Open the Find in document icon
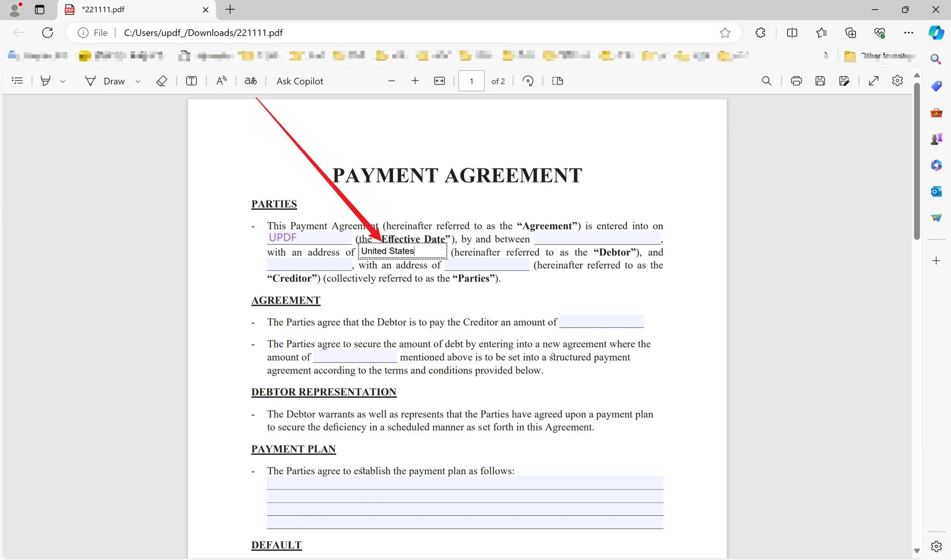Screen dimensions: 951x560 (767, 81)
